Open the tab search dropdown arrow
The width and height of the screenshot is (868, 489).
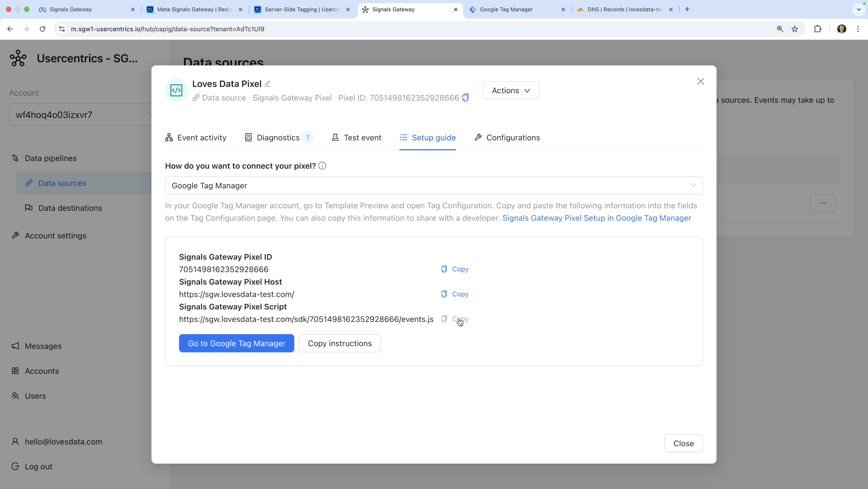click(x=859, y=9)
